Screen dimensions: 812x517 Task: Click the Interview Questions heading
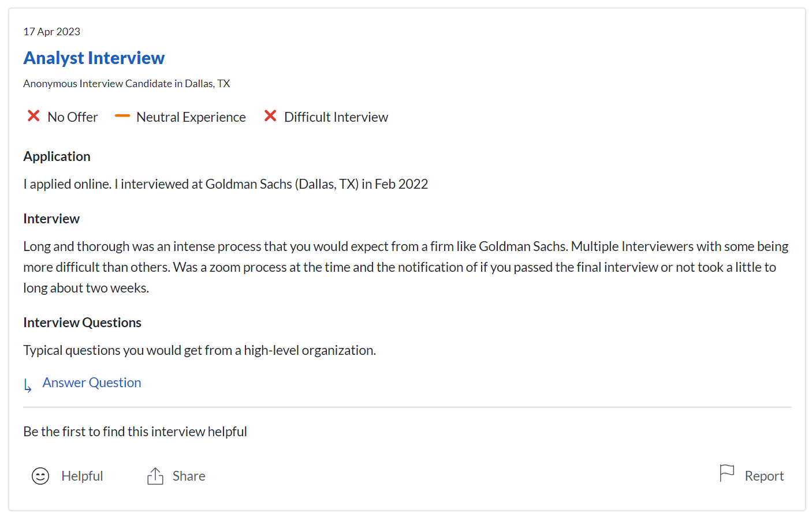82,323
